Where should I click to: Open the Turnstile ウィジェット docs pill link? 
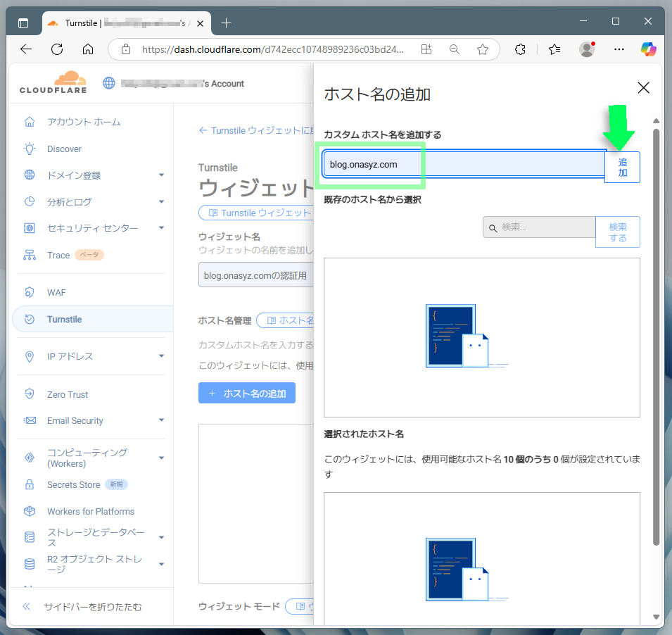coord(256,213)
